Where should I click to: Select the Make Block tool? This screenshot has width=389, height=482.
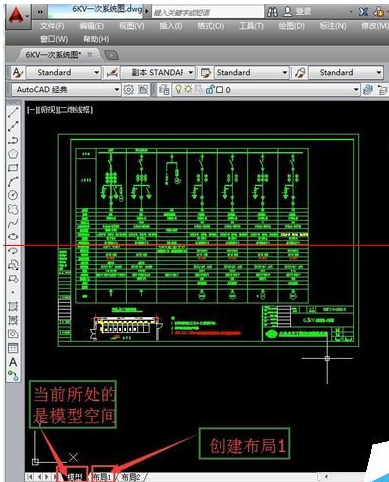pos(13,278)
